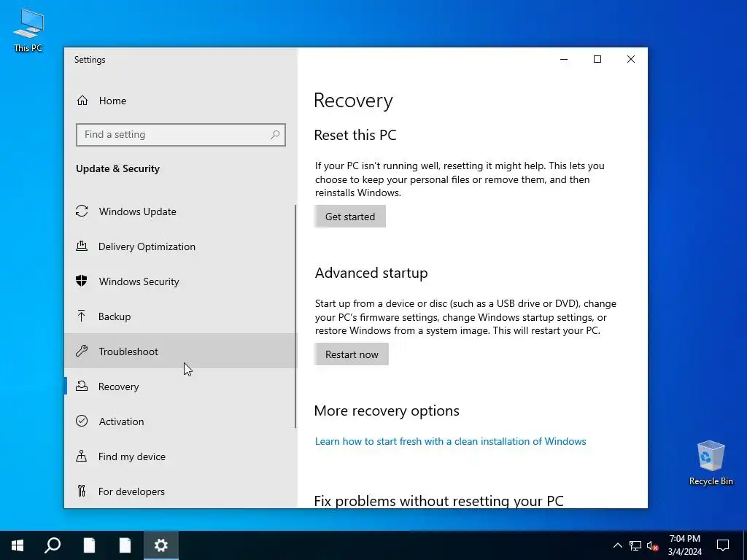This screenshot has height=560, width=747.
Task: Open Windows Update settings page
Action: [180, 211]
